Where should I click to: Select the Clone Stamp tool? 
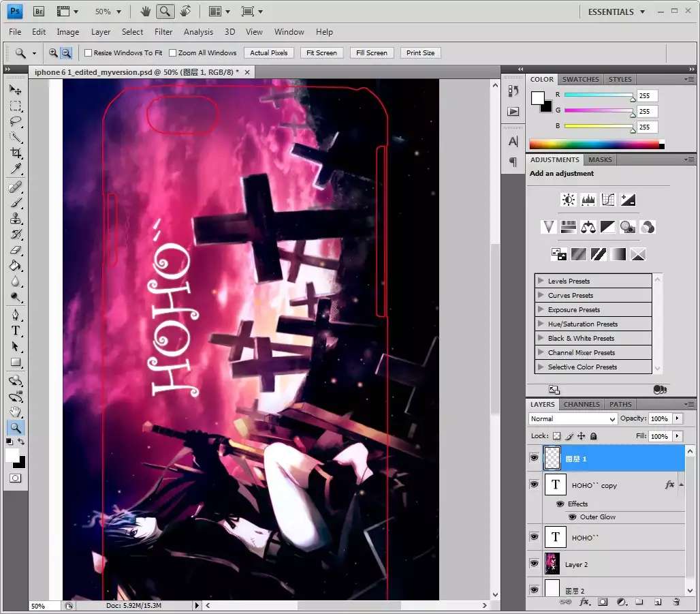point(16,219)
